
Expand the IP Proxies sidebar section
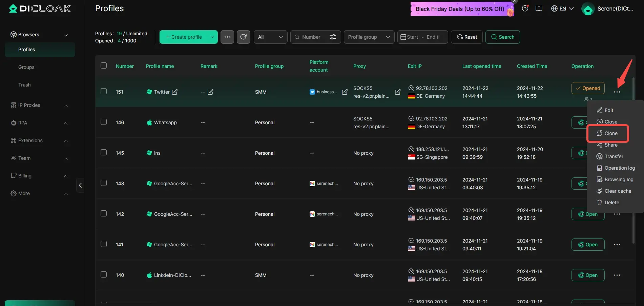pos(66,106)
